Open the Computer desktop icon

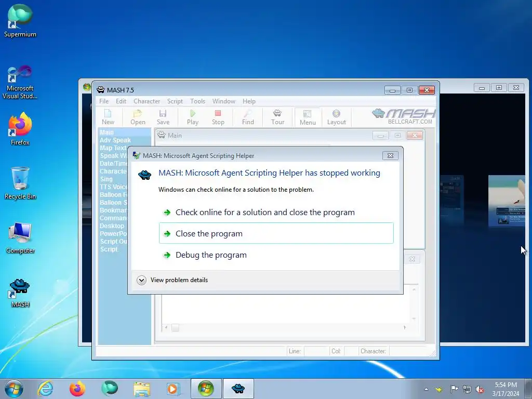click(20, 237)
